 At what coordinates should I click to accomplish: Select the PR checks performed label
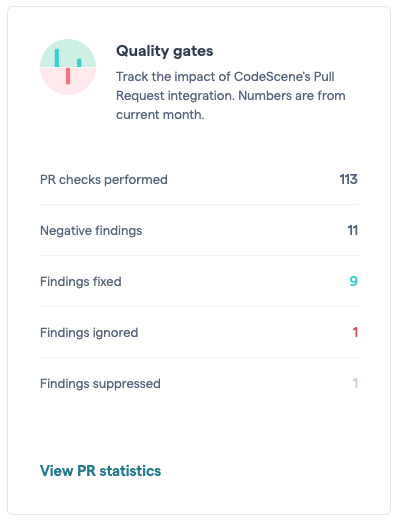pyautogui.click(x=104, y=180)
